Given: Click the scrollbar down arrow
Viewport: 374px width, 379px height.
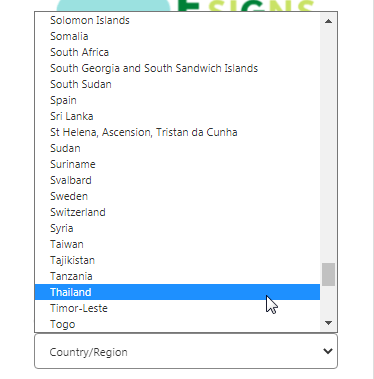Looking at the screenshot, I should coord(328,323).
